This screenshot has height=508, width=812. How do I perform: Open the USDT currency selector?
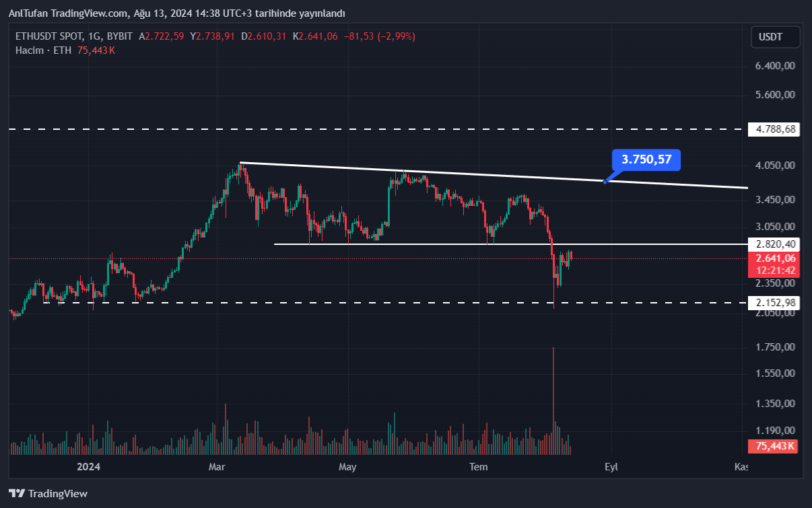(775, 37)
